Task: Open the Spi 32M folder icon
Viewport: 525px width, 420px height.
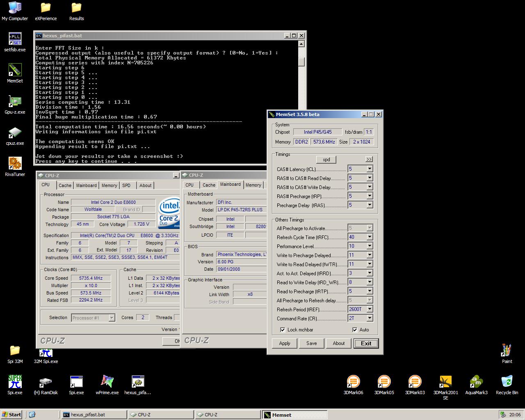Action: pos(15,354)
